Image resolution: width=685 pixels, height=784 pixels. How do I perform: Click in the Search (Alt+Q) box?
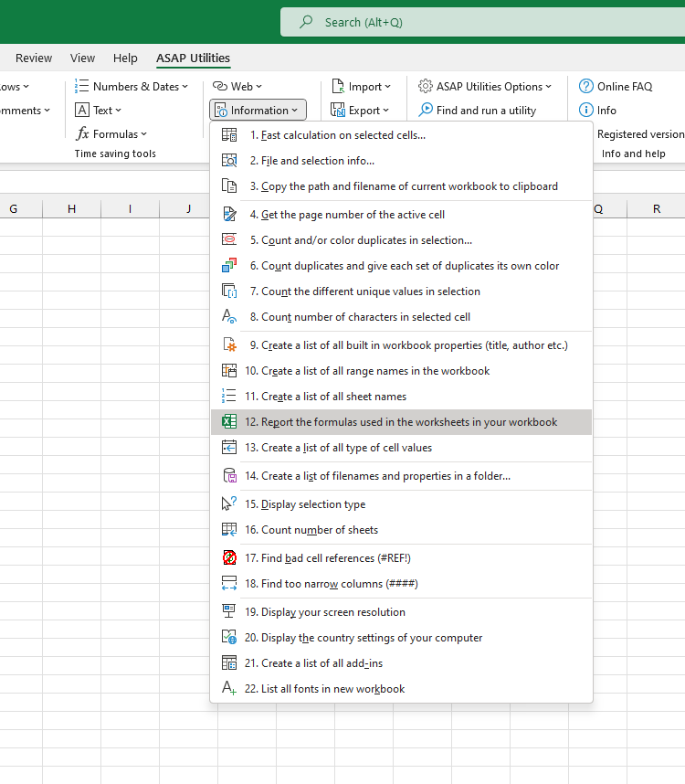coord(482,22)
